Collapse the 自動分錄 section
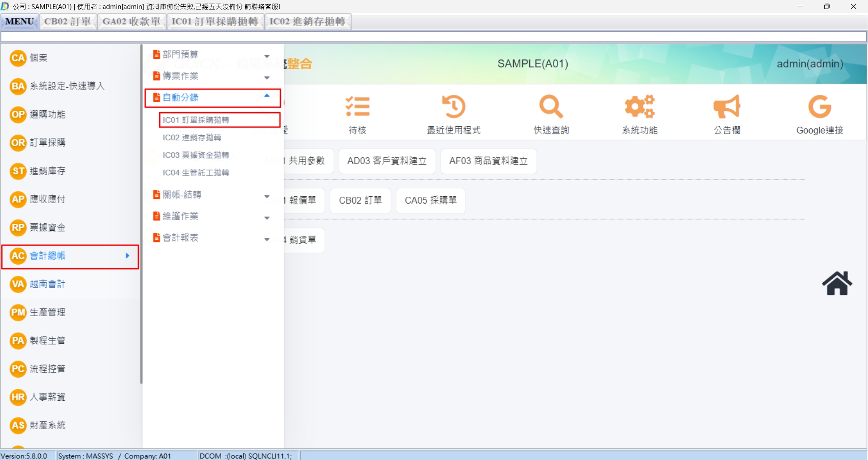Image resolution: width=868 pixels, height=460 pixels. (x=267, y=96)
